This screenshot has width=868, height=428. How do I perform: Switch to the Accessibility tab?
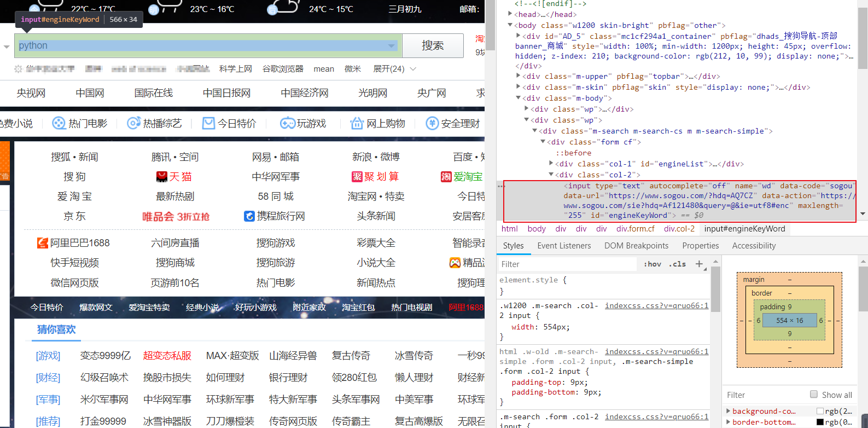point(754,246)
